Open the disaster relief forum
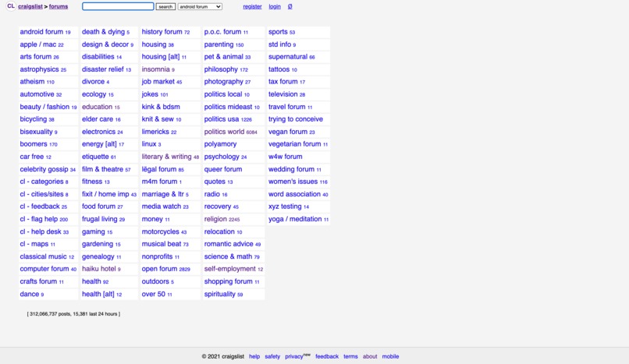Screen dimensions: 629x364 tap(103, 69)
